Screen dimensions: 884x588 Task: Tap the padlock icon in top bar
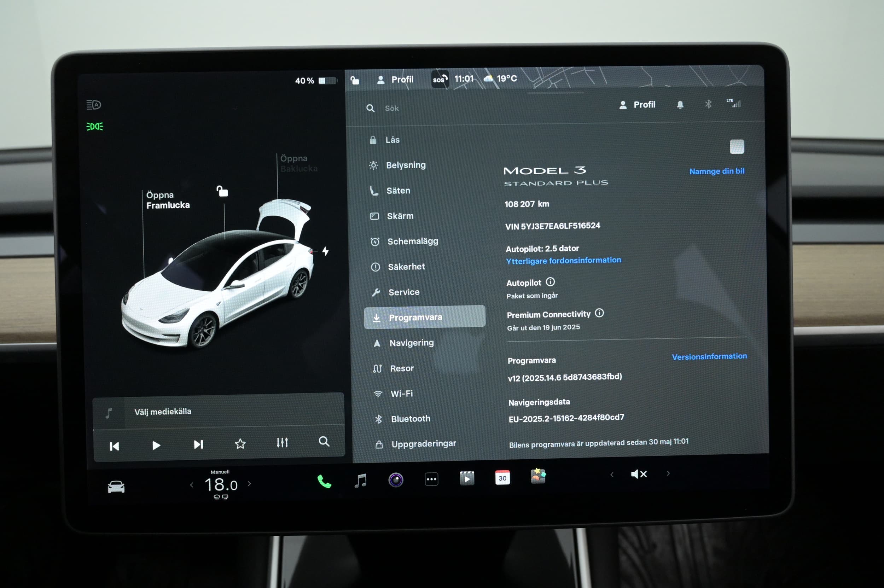coord(354,80)
